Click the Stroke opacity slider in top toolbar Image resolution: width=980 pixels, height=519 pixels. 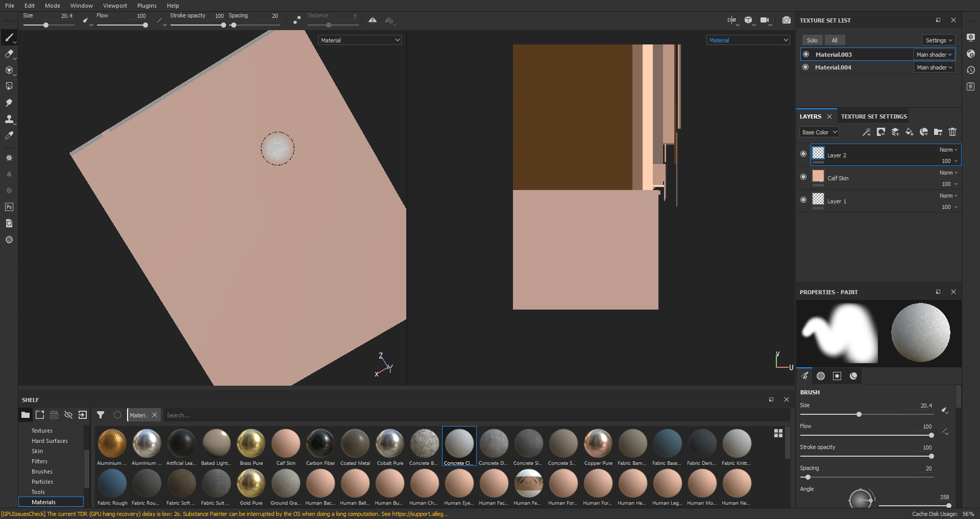(x=199, y=25)
